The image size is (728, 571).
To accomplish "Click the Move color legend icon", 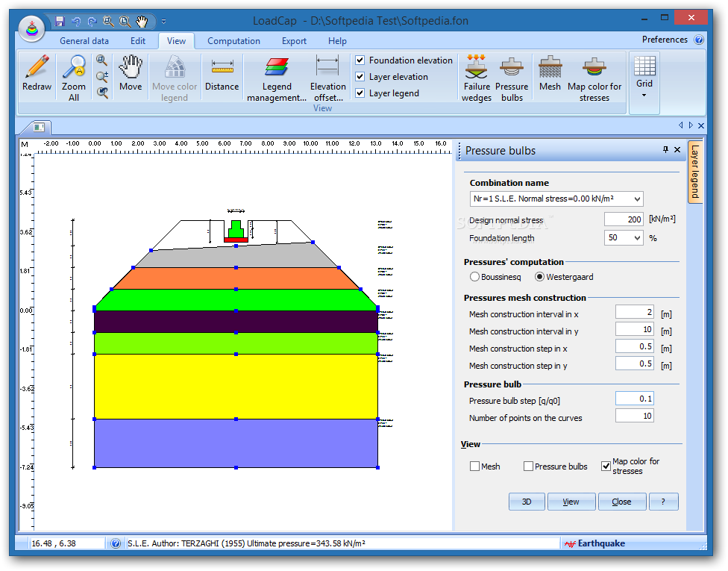I will (x=175, y=66).
